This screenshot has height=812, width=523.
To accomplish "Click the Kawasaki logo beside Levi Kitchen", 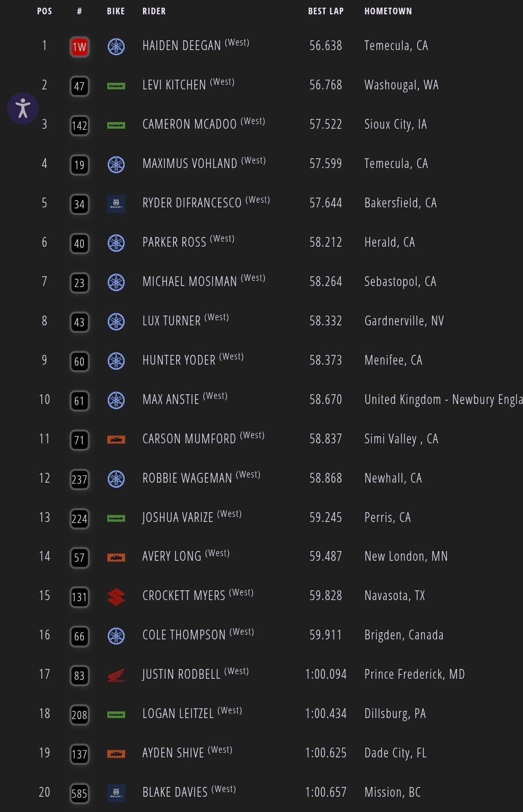I will point(116,86).
